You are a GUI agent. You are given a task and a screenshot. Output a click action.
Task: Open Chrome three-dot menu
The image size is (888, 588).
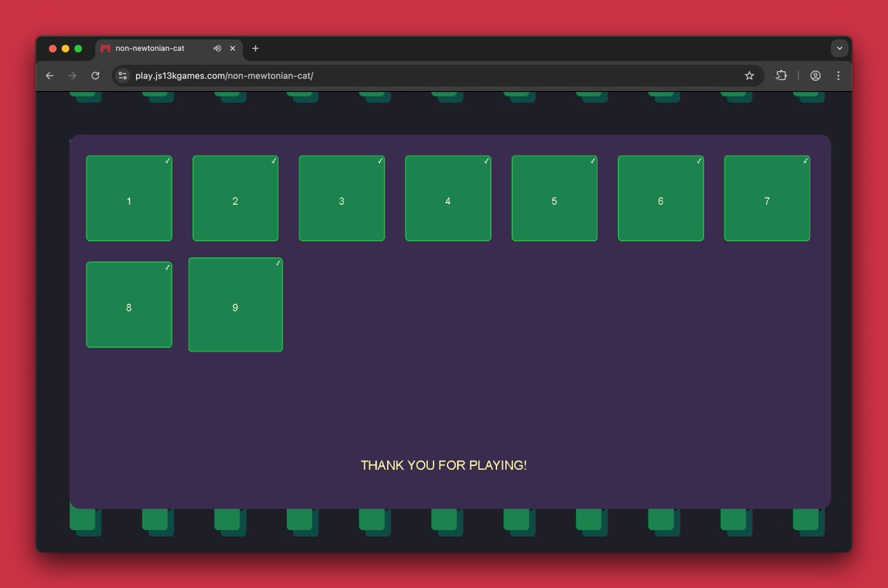pyautogui.click(x=838, y=75)
